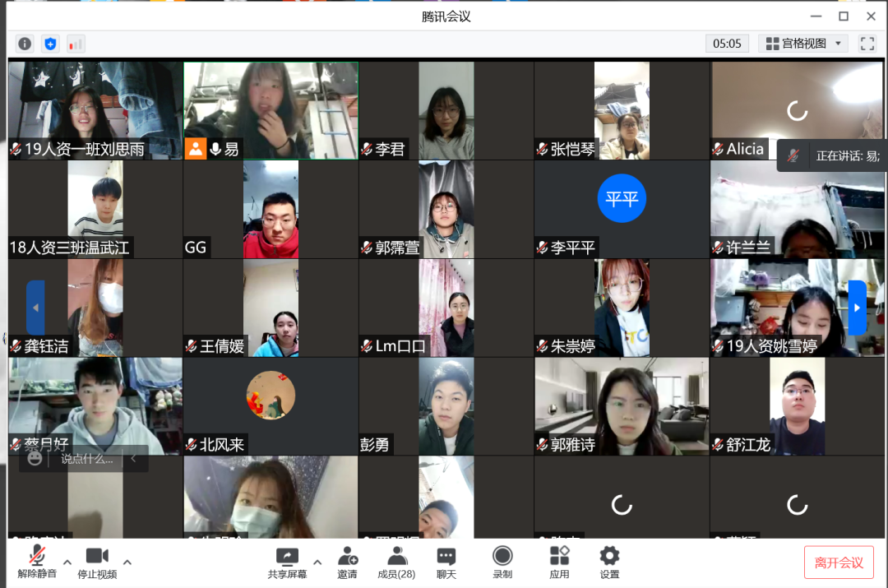Viewport: 888px width, 588px height.
Task: Expand audio options arrow beside 解除静音
Action: (67, 563)
